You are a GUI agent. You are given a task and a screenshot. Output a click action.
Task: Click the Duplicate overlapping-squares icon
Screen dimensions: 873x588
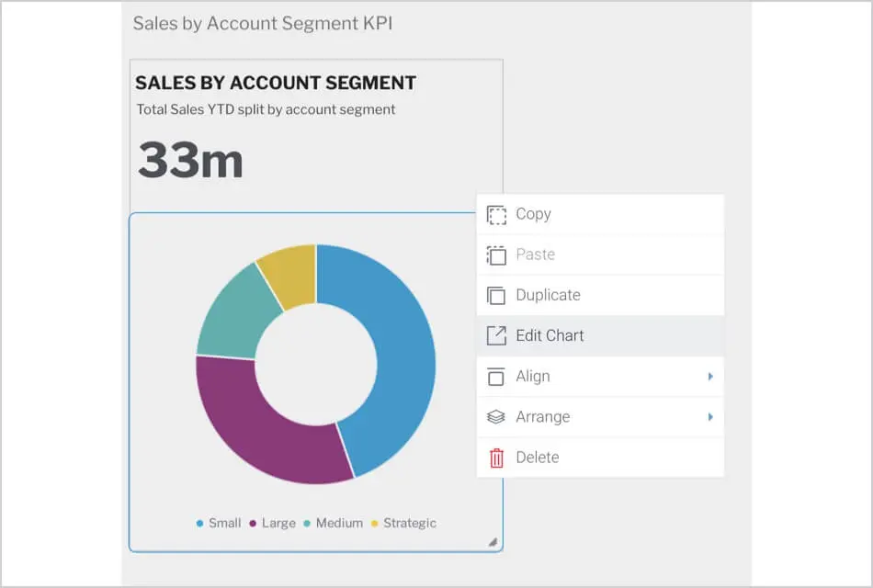click(496, 296)
